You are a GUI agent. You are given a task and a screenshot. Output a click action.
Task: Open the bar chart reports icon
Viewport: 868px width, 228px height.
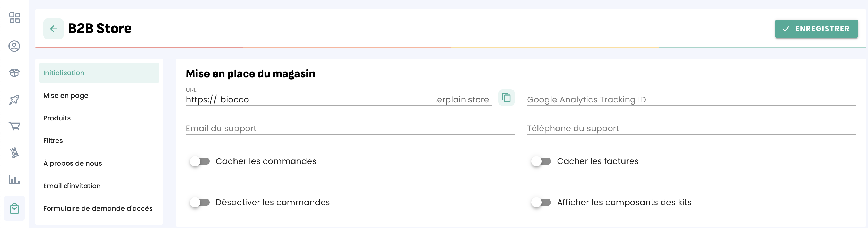14,180
